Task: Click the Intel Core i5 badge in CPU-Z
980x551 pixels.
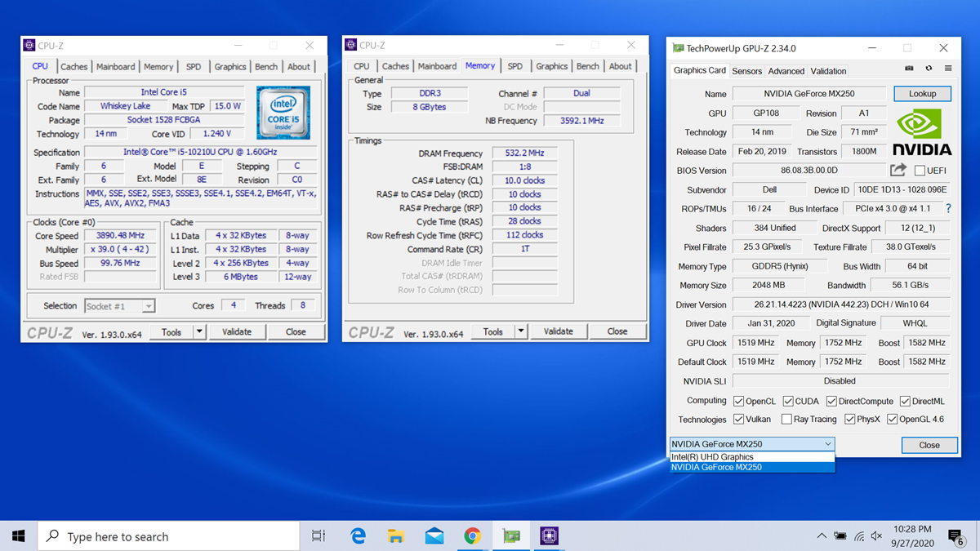Action: [283, 113]
